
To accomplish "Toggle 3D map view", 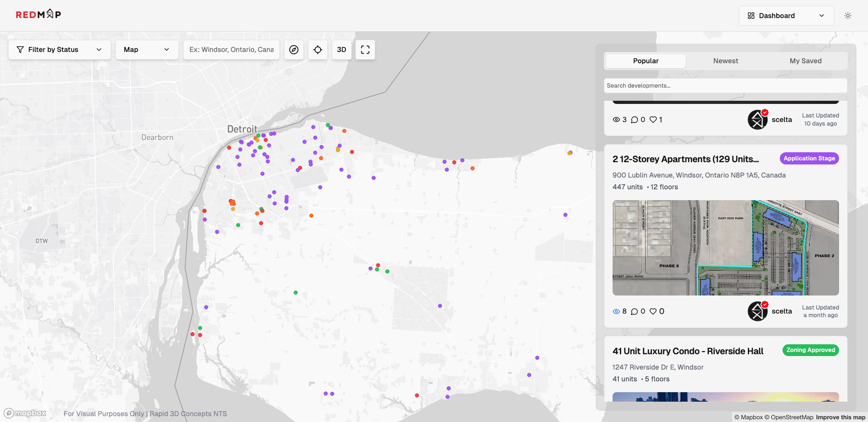I will point(341,50).
